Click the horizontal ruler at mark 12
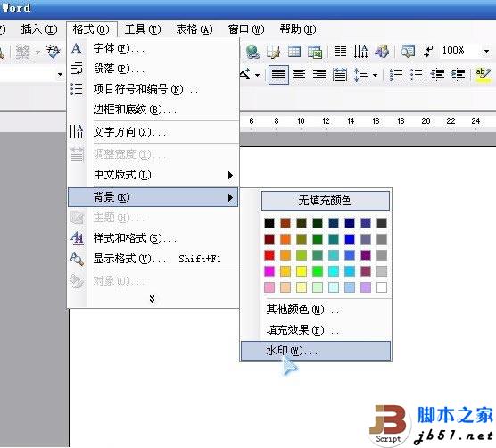This screenshot has height=448, width=496. coord(326,121)
